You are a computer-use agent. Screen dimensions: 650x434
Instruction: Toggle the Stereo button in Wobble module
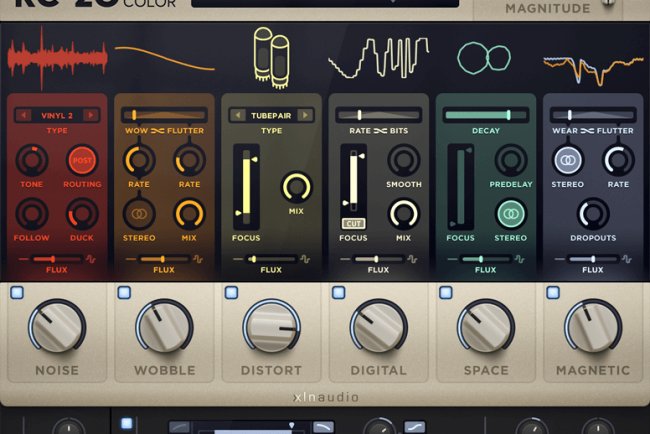(x=139, y=214)
